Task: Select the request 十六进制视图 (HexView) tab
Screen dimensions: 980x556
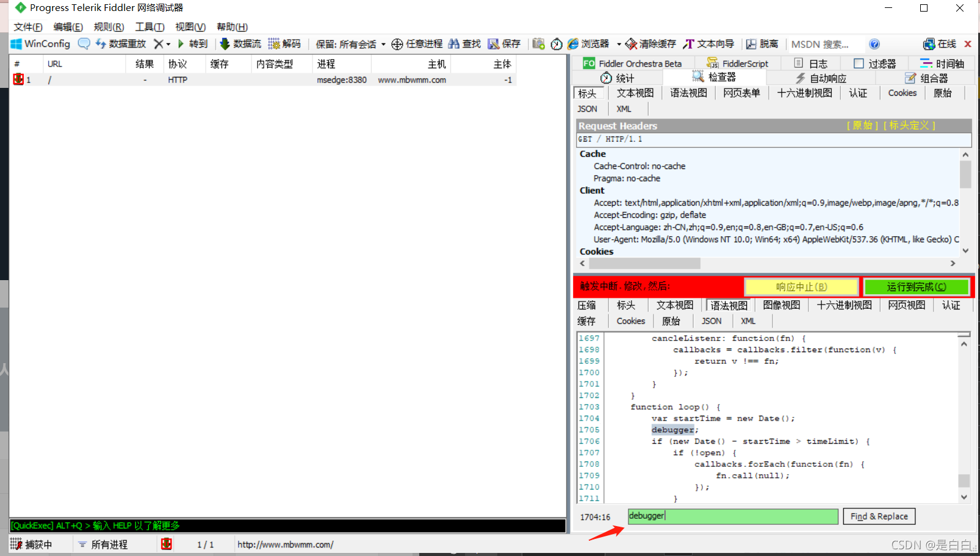Action: [804, 93]
